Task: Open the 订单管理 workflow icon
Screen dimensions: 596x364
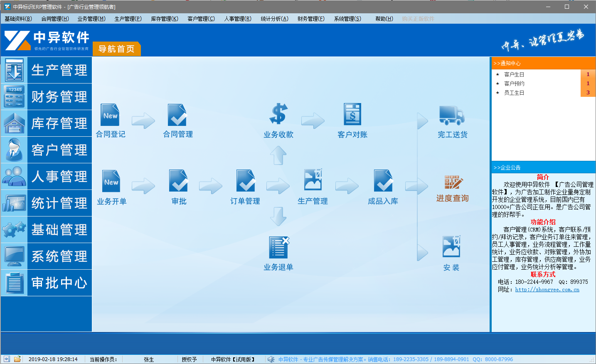Action: pos(245,181)
